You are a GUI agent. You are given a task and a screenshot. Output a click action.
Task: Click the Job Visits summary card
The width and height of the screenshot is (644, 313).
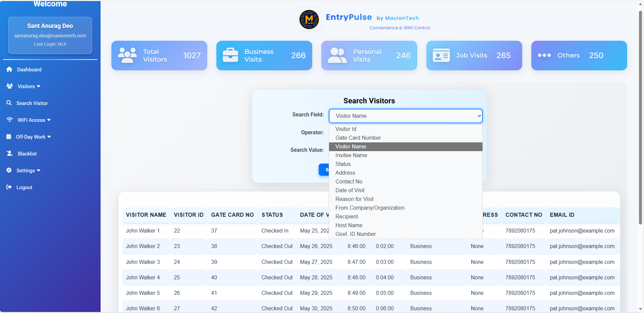click(474, 56)
